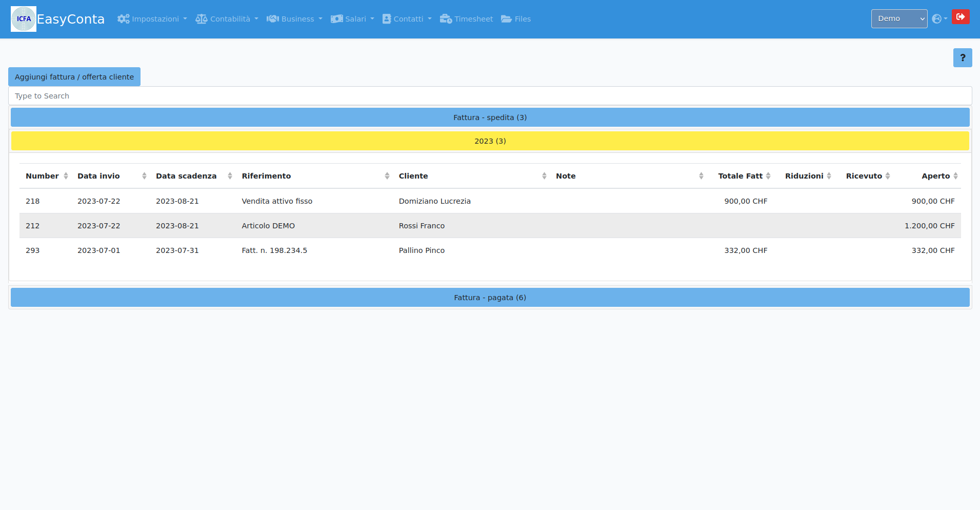This screenshot has width=980, height=510.
Task: Sort by Totale Fatt column arrows
Action: (x=768, y=176)
